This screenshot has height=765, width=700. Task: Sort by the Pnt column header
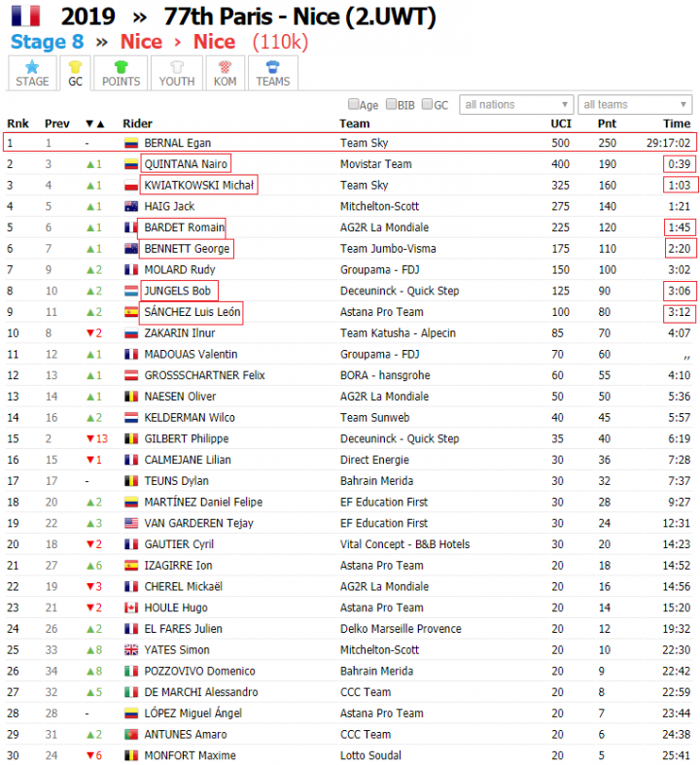coord(607,123)
